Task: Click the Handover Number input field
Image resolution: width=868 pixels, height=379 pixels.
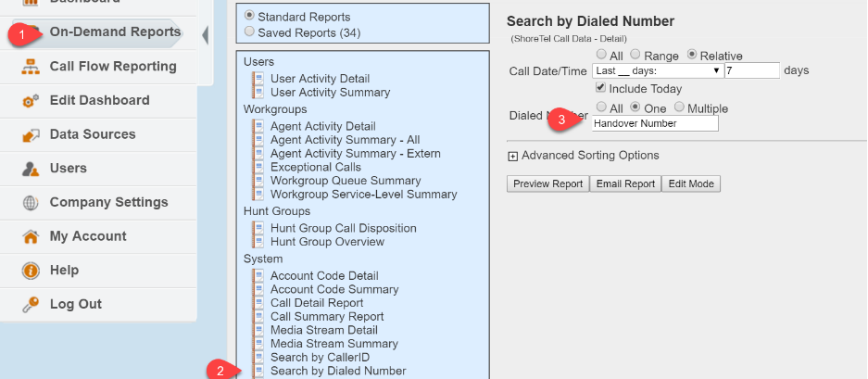Action: (x=654, y=123)
